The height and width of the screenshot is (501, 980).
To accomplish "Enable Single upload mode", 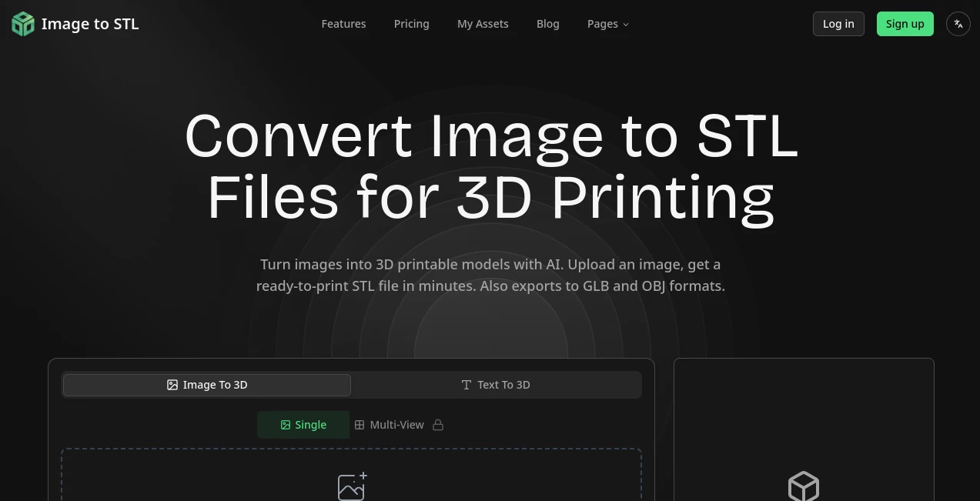I will coord(303,425).
